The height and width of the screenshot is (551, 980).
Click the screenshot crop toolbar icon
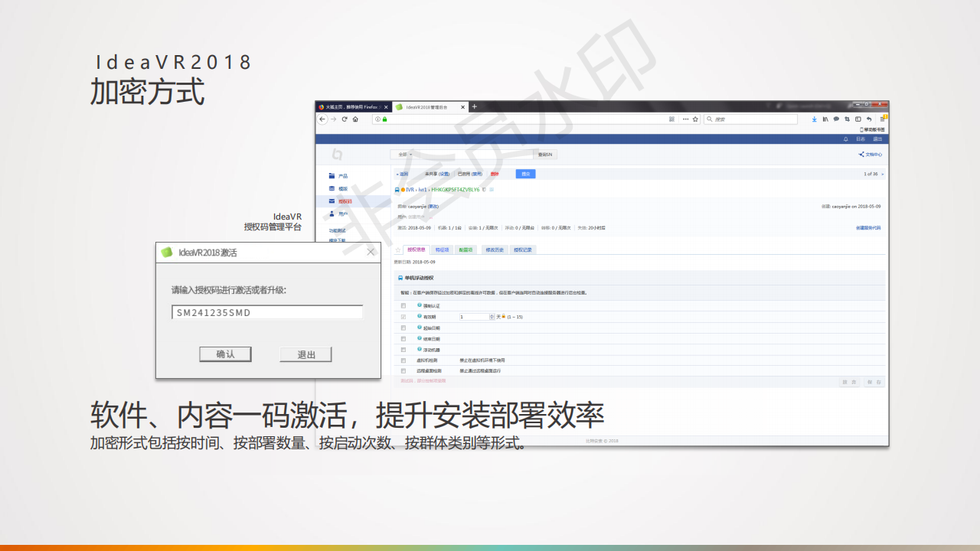[847, 119]
